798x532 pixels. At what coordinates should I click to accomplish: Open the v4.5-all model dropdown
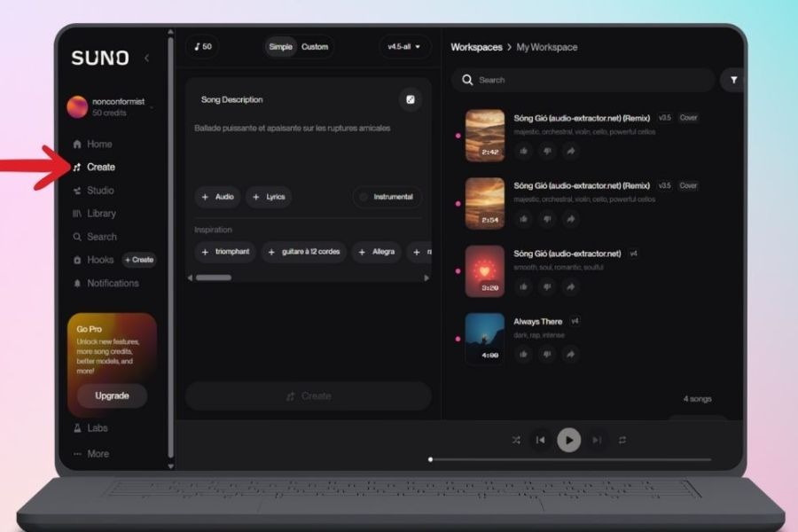[x=404, y=47]
